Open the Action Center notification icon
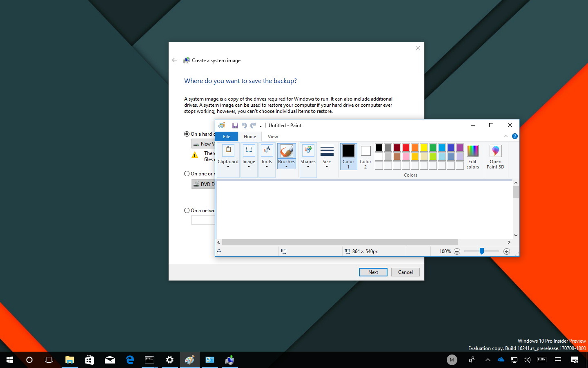Screen dimensions: 588x368 pos(575,360)
